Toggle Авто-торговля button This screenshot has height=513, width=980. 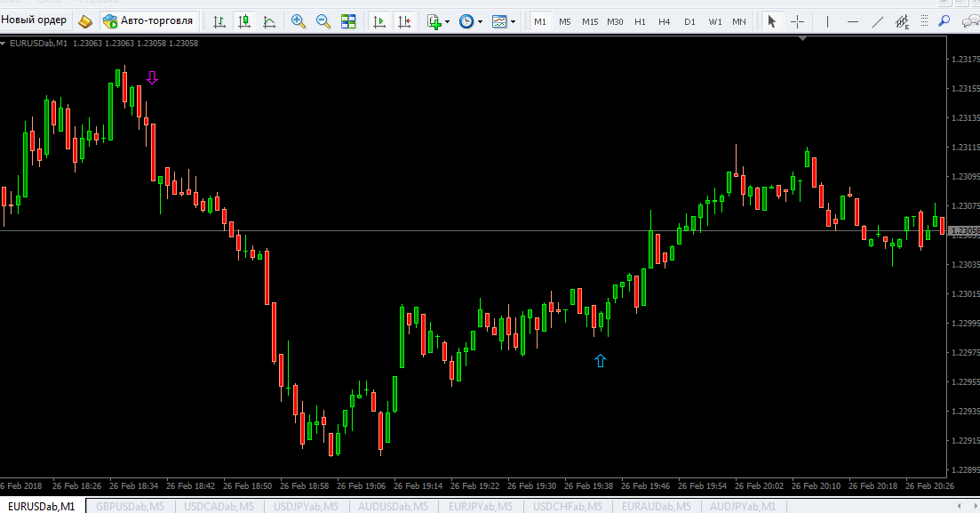click(x=148, y=20)
